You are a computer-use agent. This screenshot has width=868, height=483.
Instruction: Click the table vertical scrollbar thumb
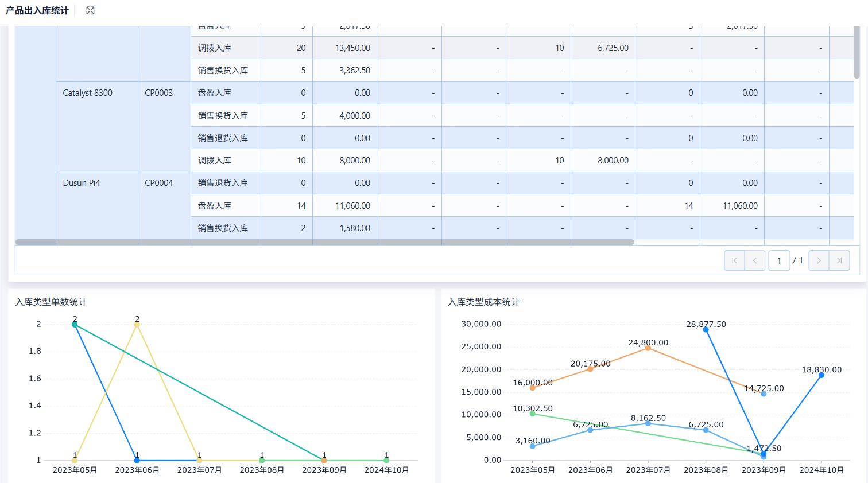857,52
